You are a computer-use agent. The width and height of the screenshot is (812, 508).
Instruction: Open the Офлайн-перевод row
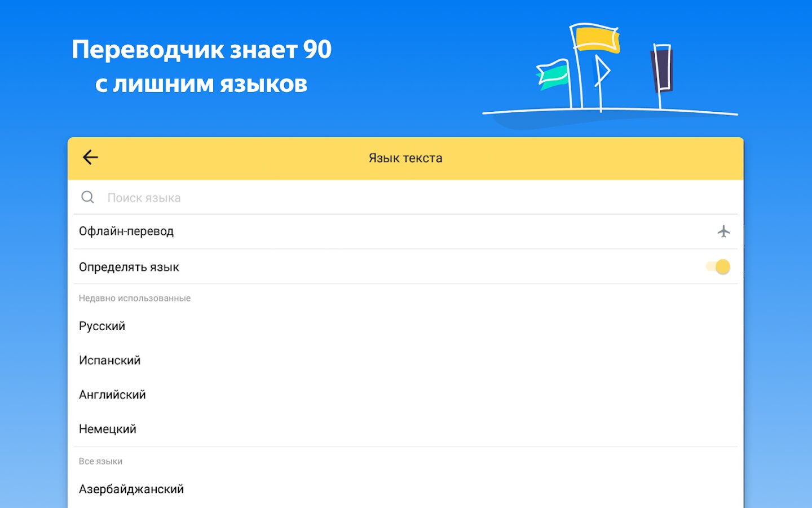[405, 231]
